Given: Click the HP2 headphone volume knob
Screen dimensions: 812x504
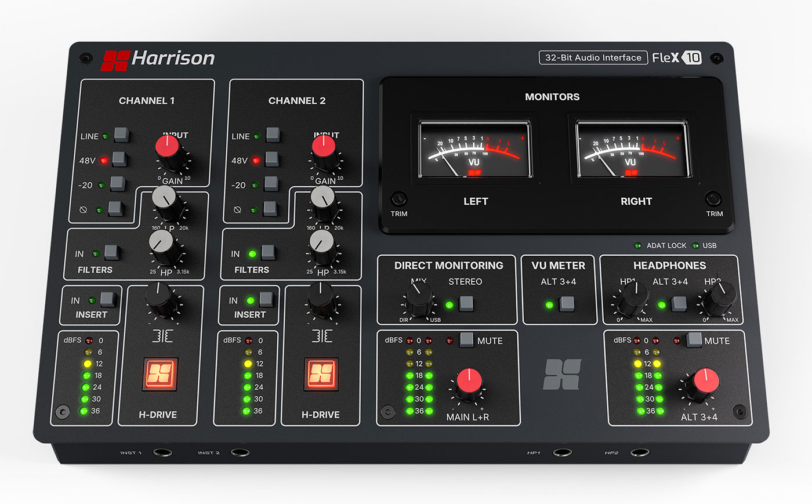Looking at the screenshot, I should (x=719, y=299).
